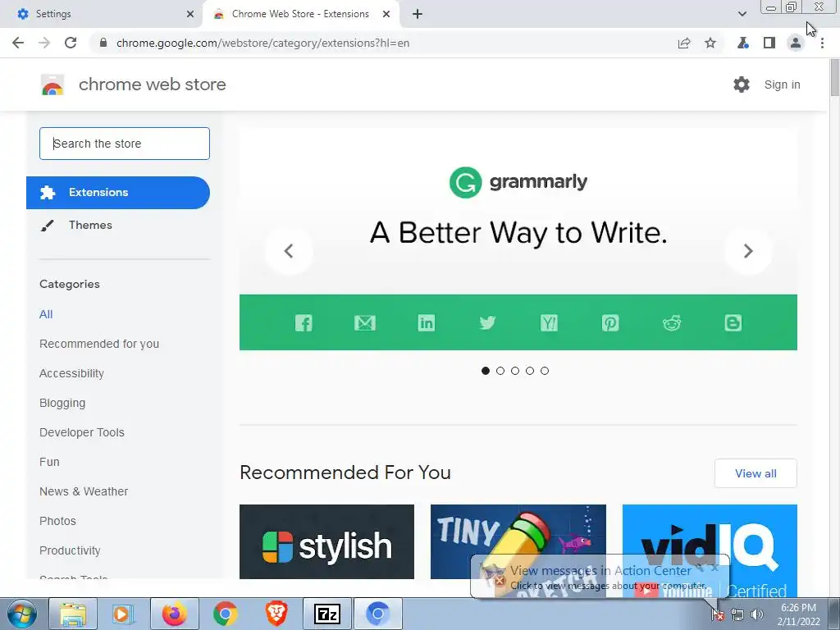Open the side panel icon
The height and width of the screenshot is (630, 840).
[x=769, y=43]
